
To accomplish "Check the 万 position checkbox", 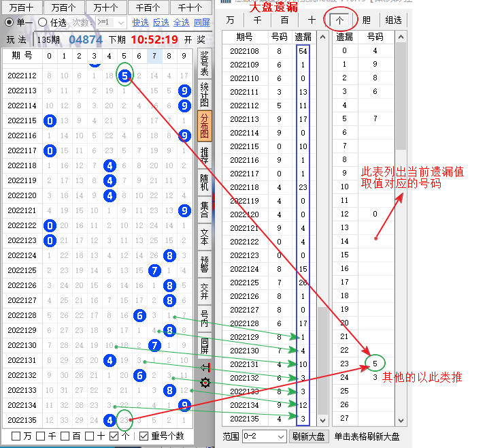I will [16, 436].
